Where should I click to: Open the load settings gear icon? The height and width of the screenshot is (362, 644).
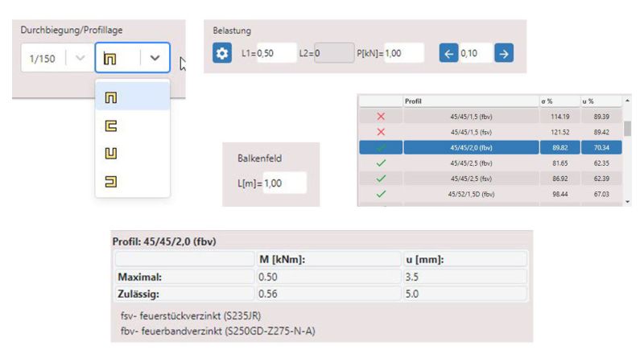click(221, 54)
